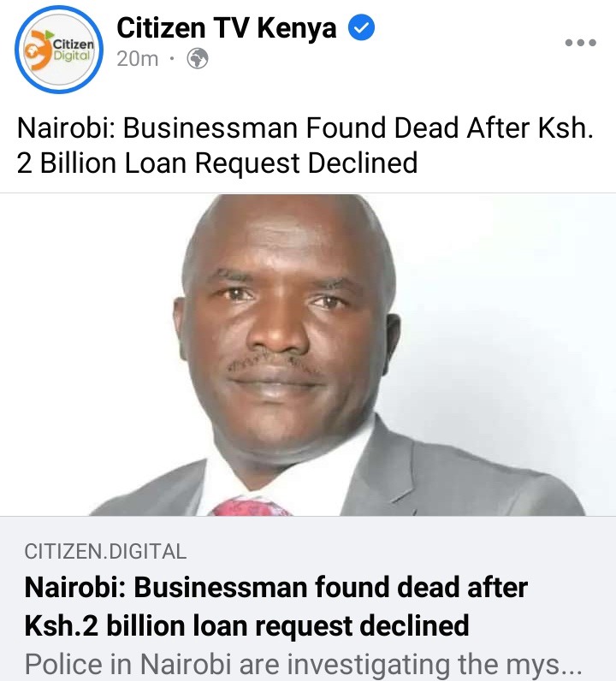Open the Citizen Digital profile picture
The image size is (616, 681).
(59, 50)
